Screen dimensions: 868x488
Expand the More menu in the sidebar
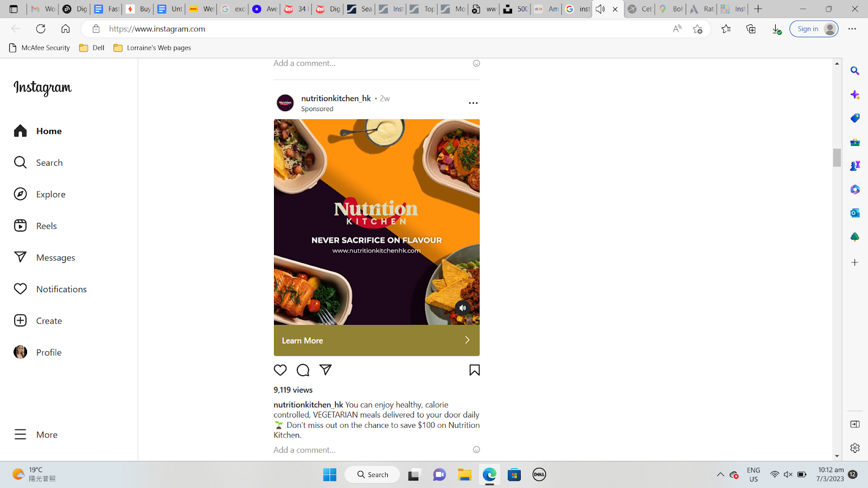(36, 435)
